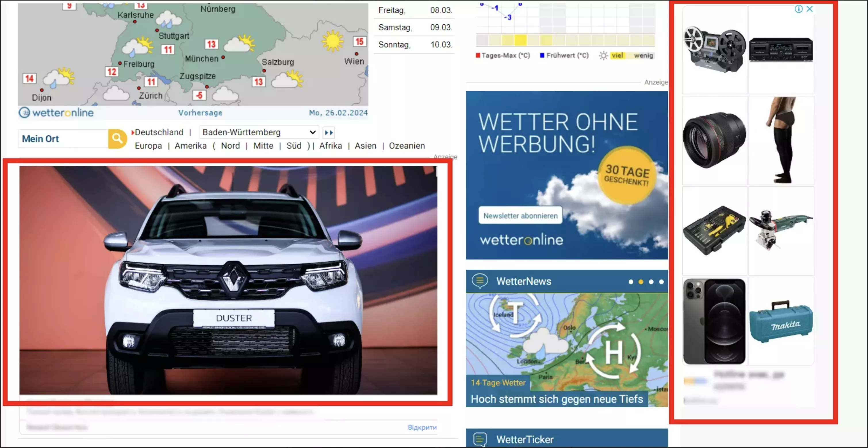Click the wetteronline logo under the map
This screenshot has height=448, width=868.
pyautogui.click(x=56, y=113)
